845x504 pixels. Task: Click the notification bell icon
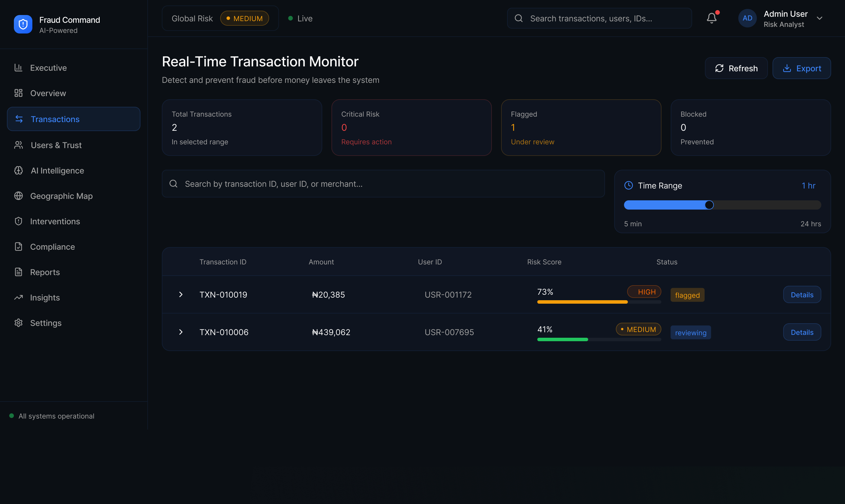click(x=711, y=18)
